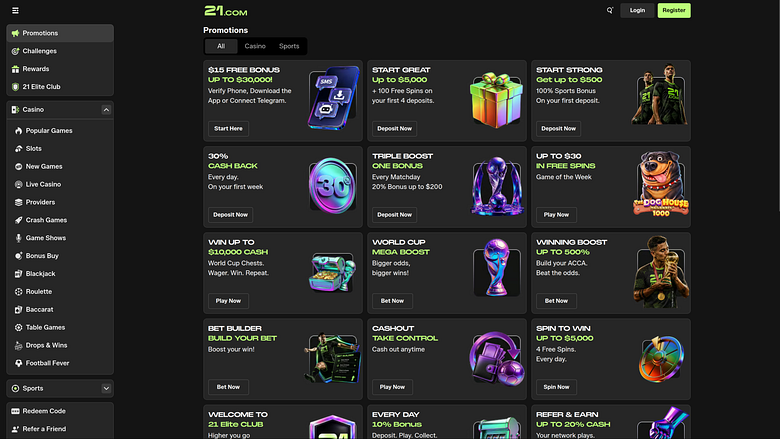
Task: Click Play Now on Free Spins card
Action: point(556,215)
